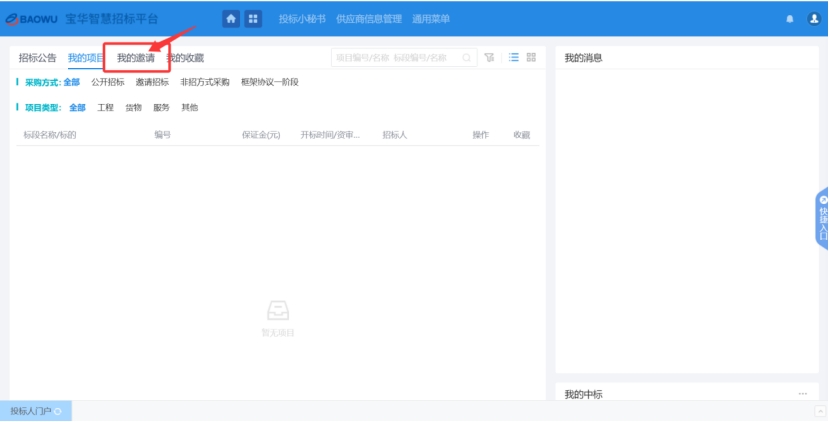Open 供应商信息管理 menu
Viewport: 829px width, 422px height.
369,19
